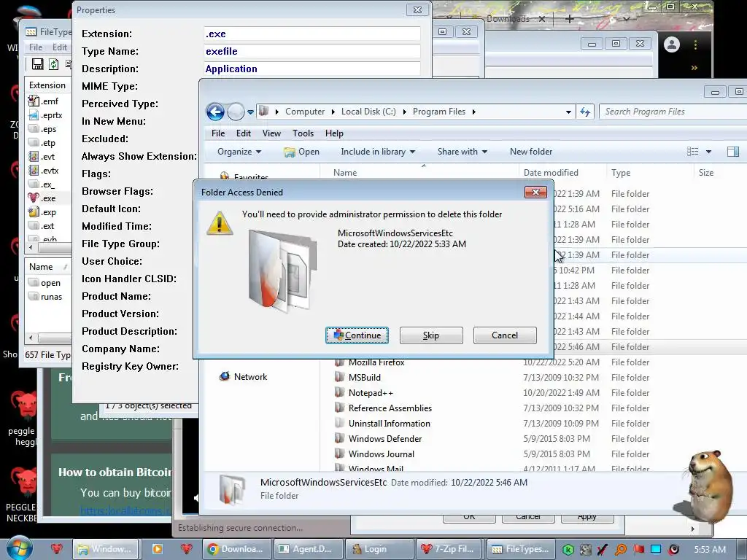Open FileTypes taskbar button
747x560 pixels.
519,549
